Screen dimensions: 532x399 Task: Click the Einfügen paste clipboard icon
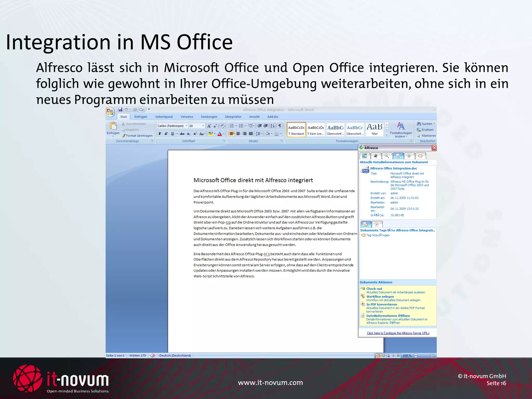pyautogui.click(x=113, y=126)
